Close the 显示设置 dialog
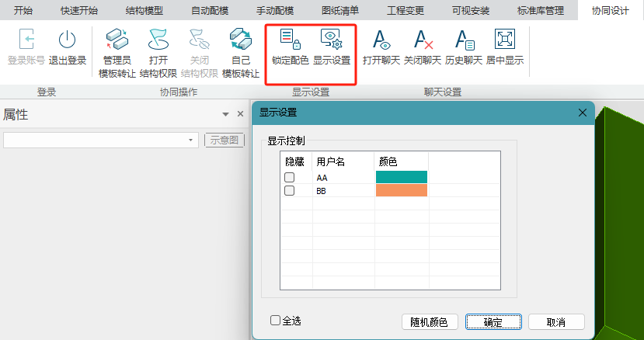 [x=583, y=113]
